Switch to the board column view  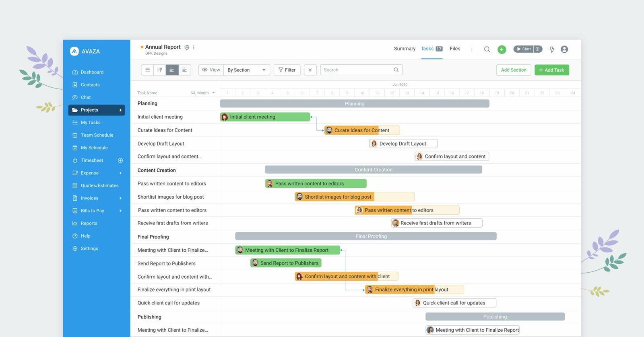click(160, 70)
